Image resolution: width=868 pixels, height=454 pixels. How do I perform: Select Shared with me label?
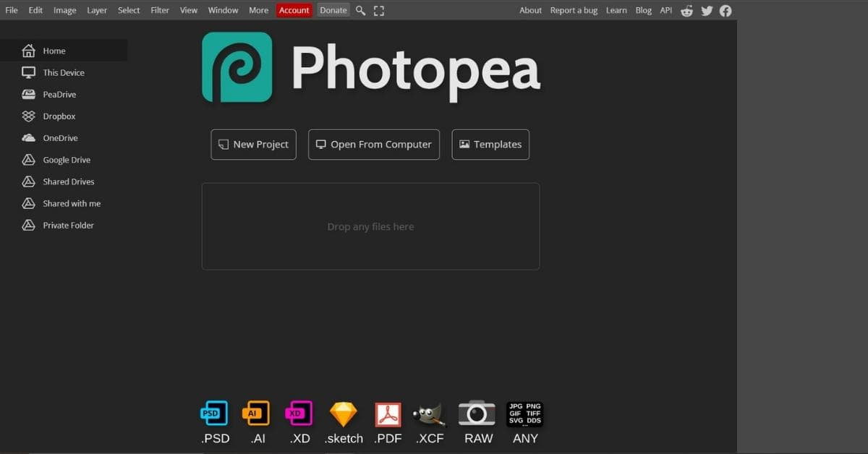click(72, 203)
